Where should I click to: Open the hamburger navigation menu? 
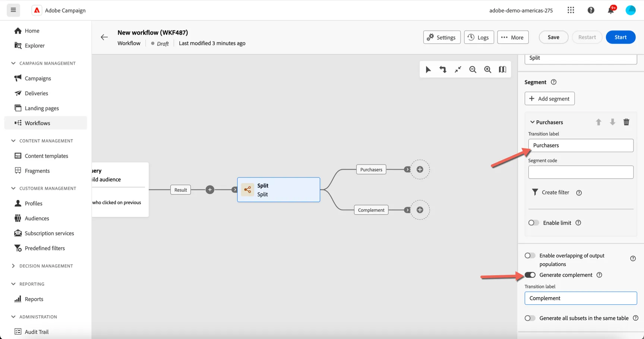13,10
